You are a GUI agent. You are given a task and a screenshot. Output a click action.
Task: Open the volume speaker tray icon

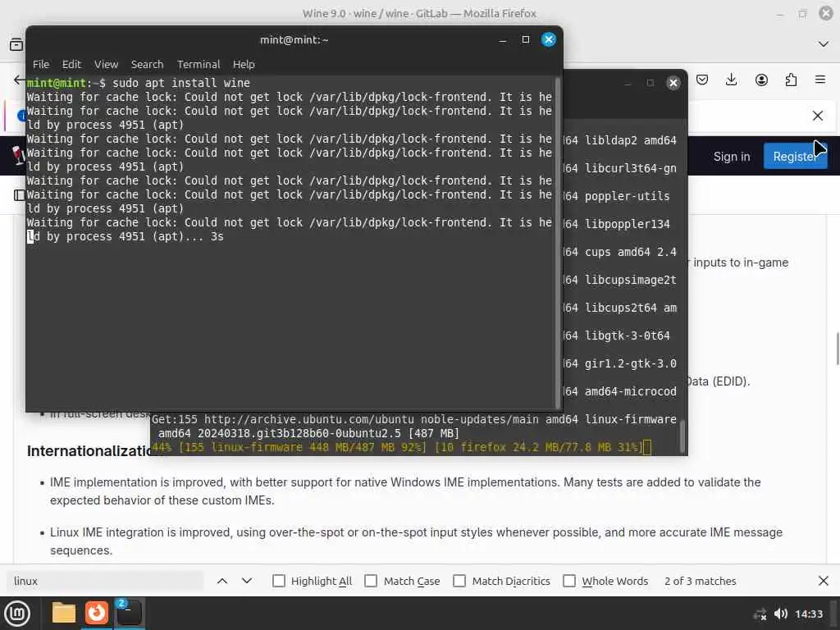(x=781, y=614)
